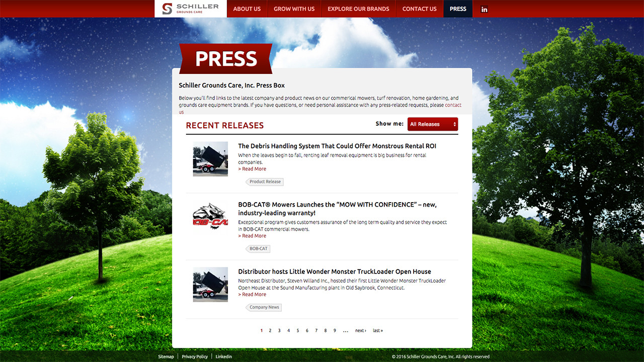This screenshot has width=644, height=362.
Task: Open the Grow With Us menu
Action: point(294,9)
